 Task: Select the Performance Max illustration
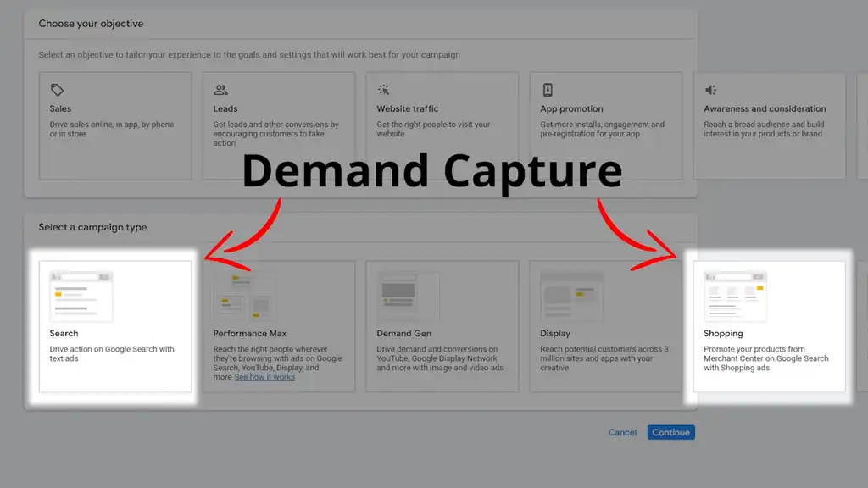[x=244, y=296]
